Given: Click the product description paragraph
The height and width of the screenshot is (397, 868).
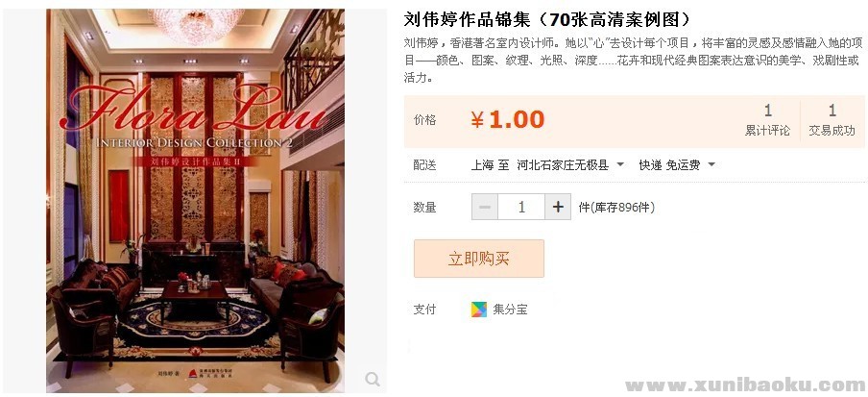Looking at the screenshot, I should 634,61.
